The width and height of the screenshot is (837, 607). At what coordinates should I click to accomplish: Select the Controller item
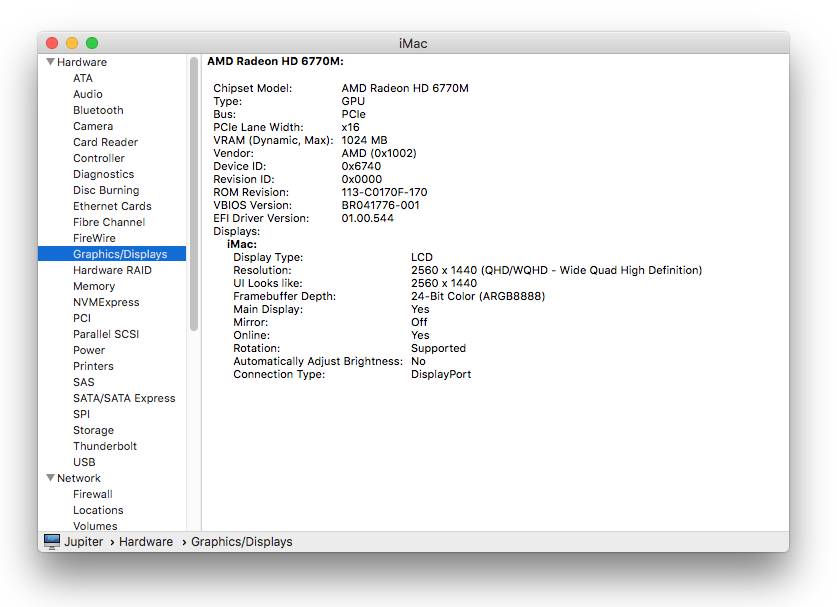coord(99,158)
